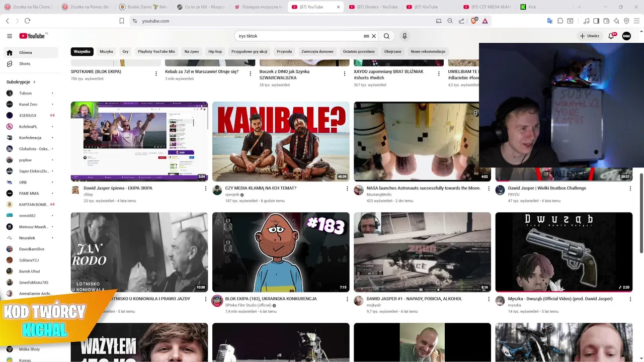The image size is (644, 362).
Task: Open options menu for NASA launches video
Action: pos(488,189)
